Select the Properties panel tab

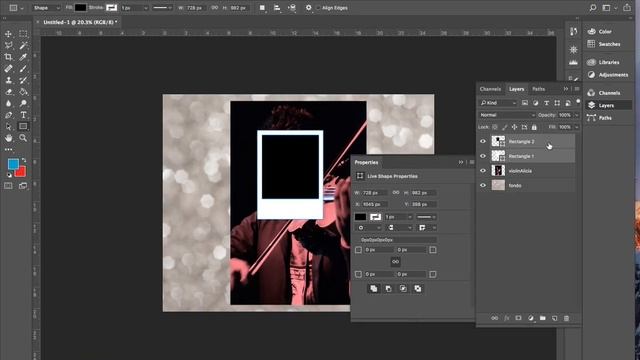367,162
